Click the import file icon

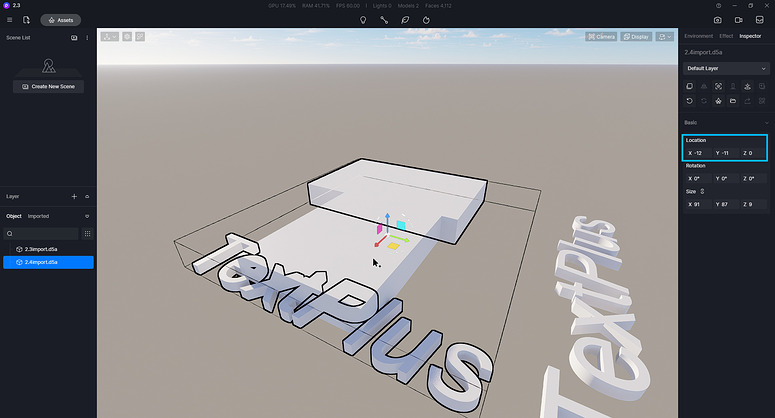pos(26,20)
